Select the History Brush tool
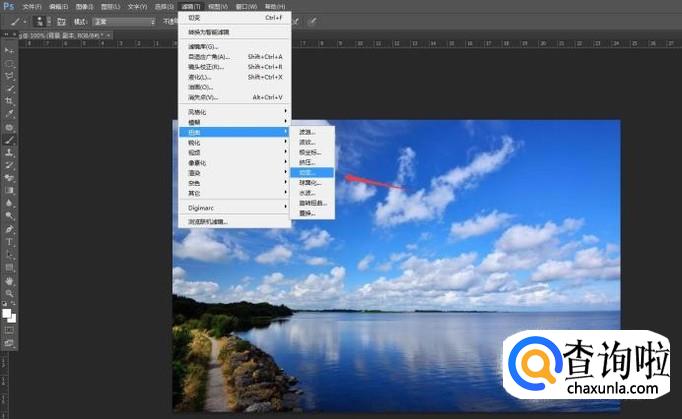 [9, 165]
